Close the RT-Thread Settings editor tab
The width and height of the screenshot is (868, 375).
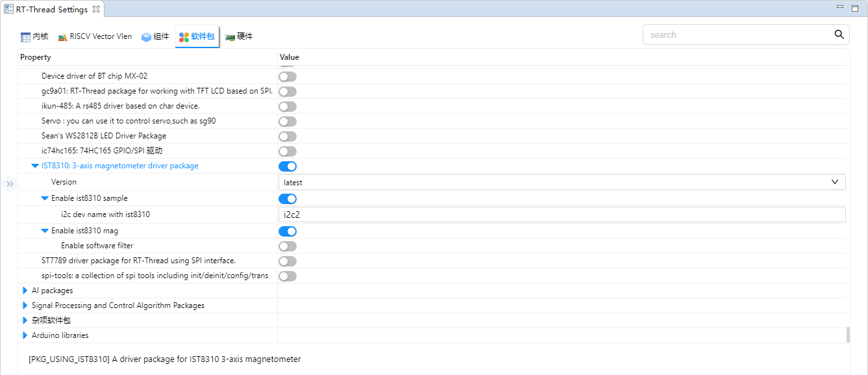pyautogui.click(x=95, y=9)
